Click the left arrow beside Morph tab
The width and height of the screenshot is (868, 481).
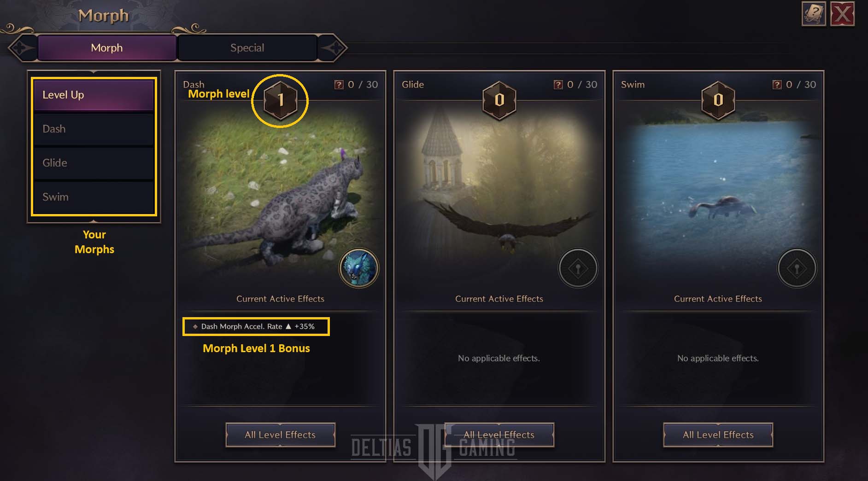(22, 47)
